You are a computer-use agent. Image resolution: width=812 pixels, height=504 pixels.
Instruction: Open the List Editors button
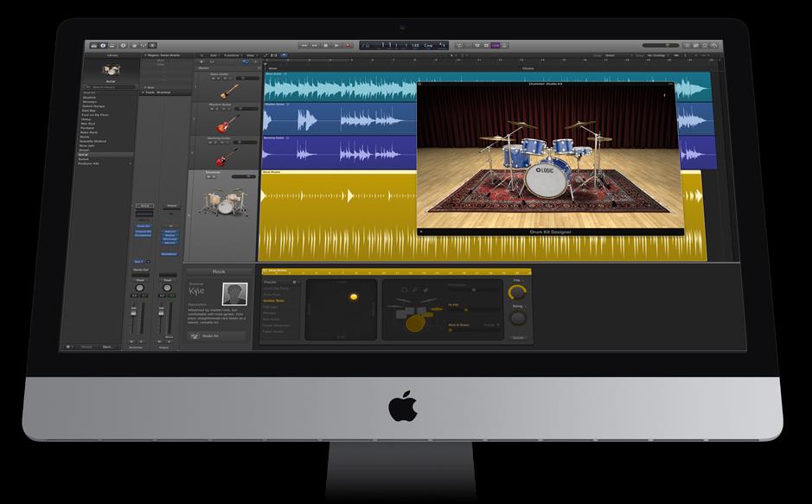pyautogui.click(x=687, y=46)
